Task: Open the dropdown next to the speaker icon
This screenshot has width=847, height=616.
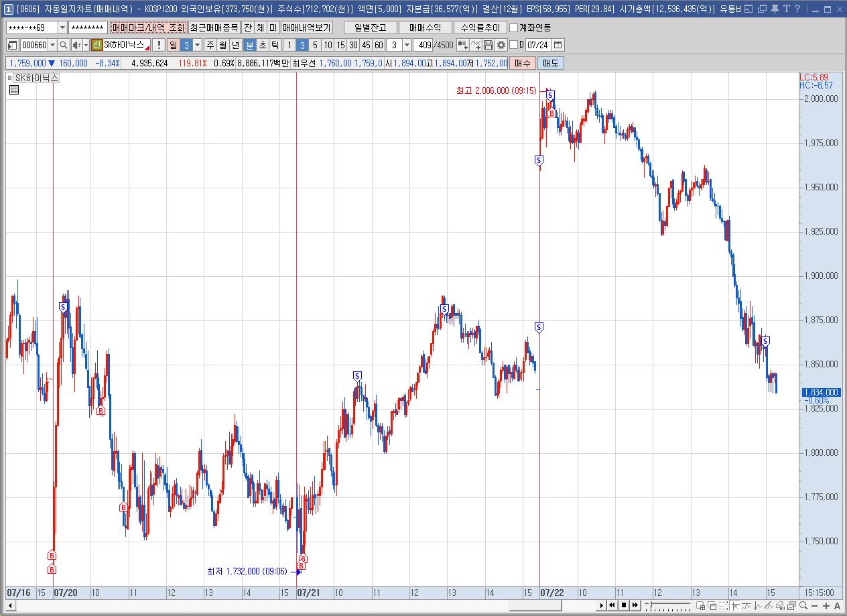Action: pyautogui.click(x=86, y=45)
